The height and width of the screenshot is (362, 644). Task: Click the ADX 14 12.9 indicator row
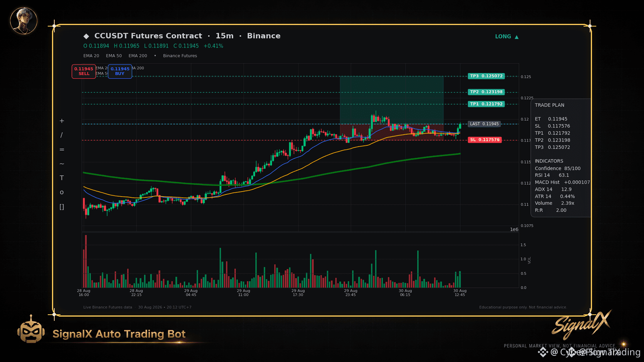(x=553, y=189)
